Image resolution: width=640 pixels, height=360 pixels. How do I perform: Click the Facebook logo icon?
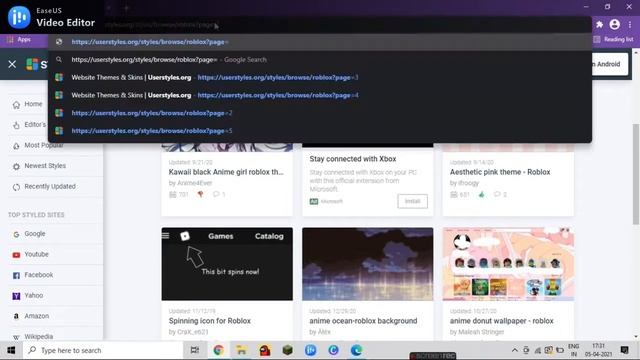(x=16, y=276)
